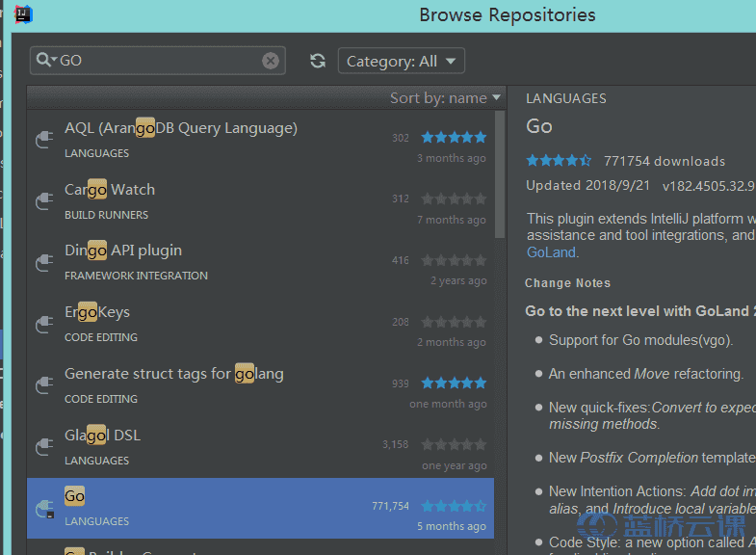Click the plugin list scrollbar thumb
Screen dimensions: 756x555
[500, 174]
